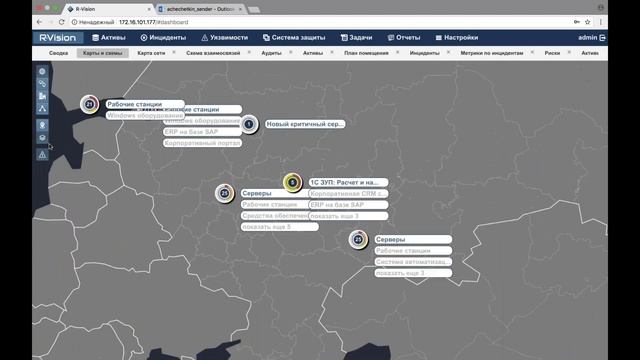This screenshot has height=360, width=640.
Task: Click the RVision logo
Action: pos(58,38)
